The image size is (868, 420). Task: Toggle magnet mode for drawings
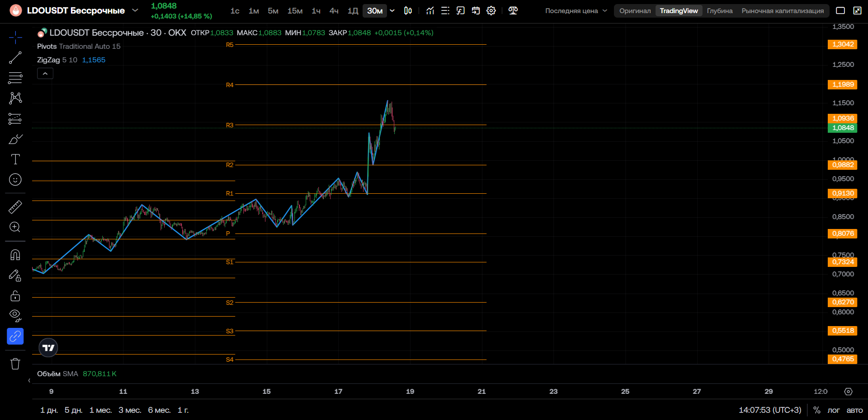pyautogui.click(x=15, y=255)
